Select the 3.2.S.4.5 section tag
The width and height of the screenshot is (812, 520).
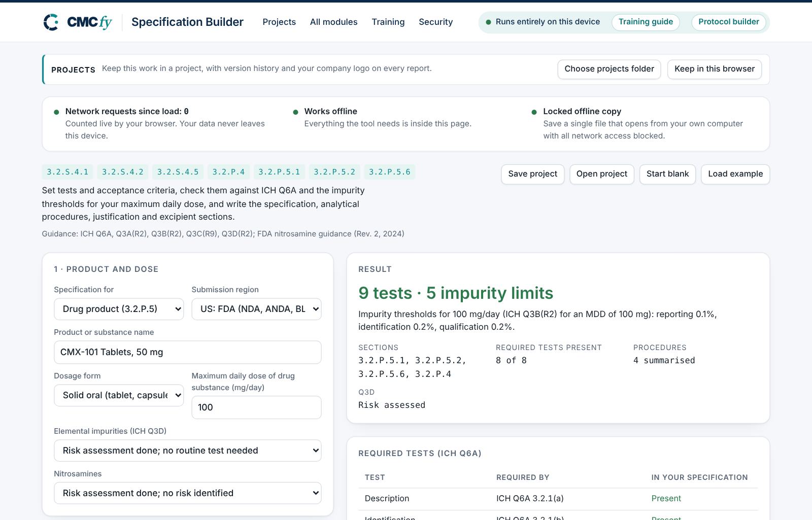click(178, 172)
